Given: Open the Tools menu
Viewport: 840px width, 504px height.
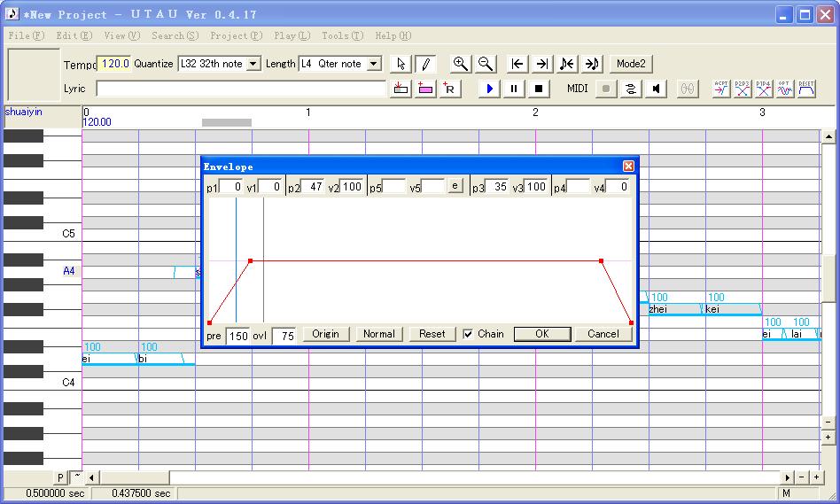Looking at the screenshot, I should [x=342, y=36].
